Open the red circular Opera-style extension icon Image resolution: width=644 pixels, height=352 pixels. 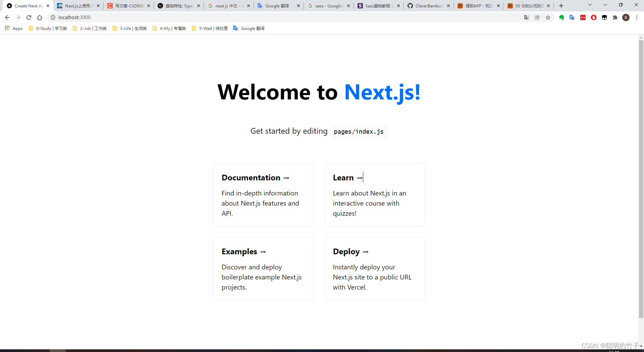[594, 17]
